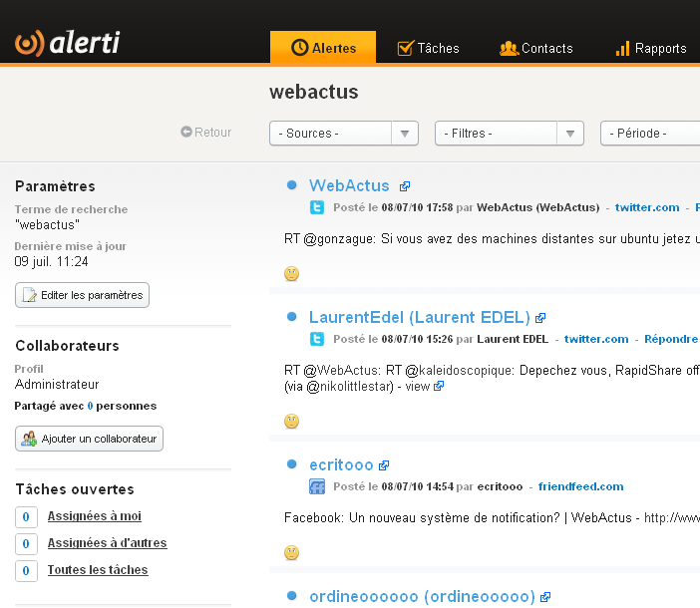Click Twitter icon on WebActus post
The image size is (700, 608).
tap(317, 207)
